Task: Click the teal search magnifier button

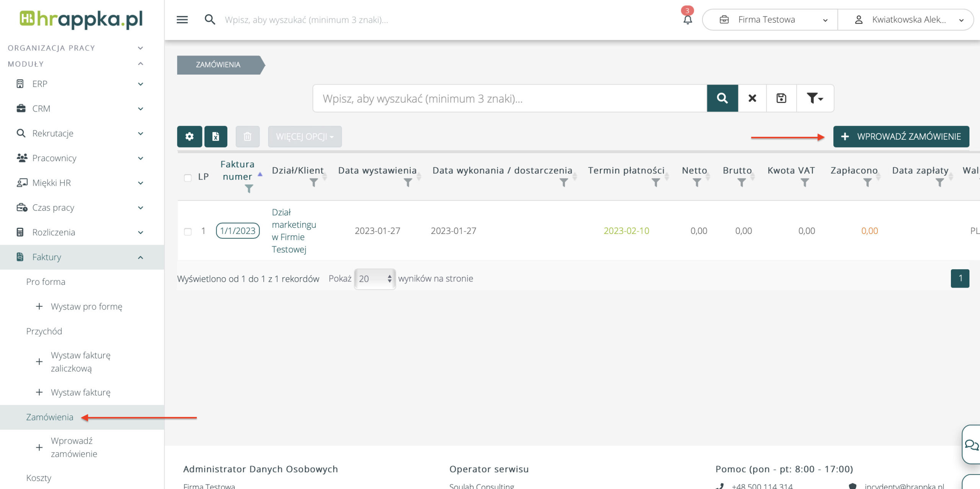Action: (x=722, y=98)
